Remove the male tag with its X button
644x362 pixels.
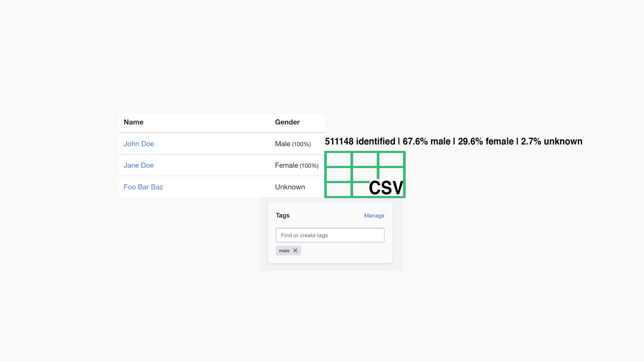tap(295, 250)
